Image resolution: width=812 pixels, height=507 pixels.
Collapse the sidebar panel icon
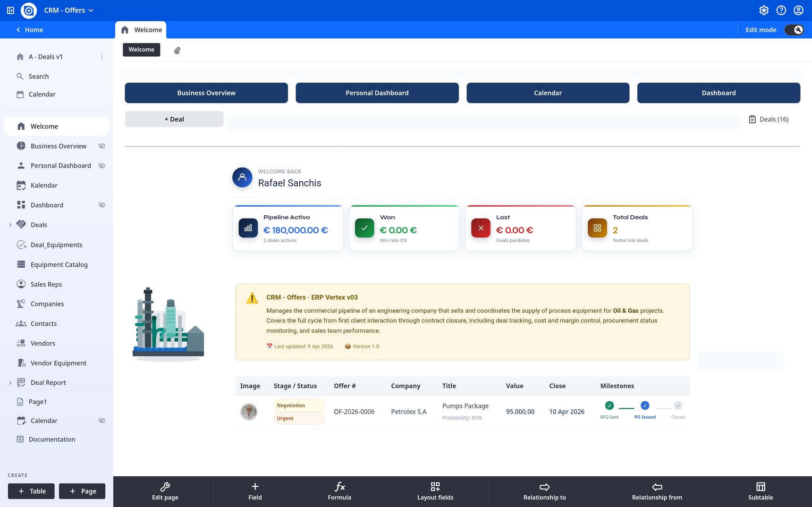(x=10, y=10)
